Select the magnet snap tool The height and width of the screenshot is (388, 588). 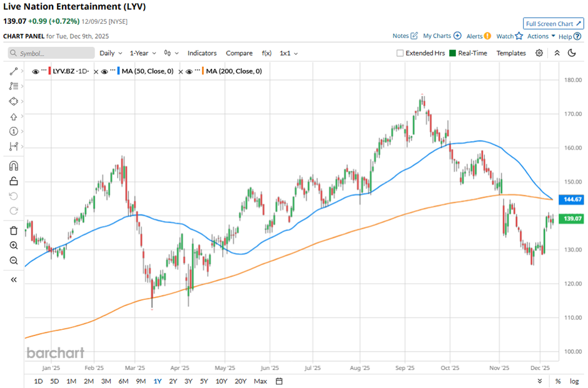click(13, 166)
